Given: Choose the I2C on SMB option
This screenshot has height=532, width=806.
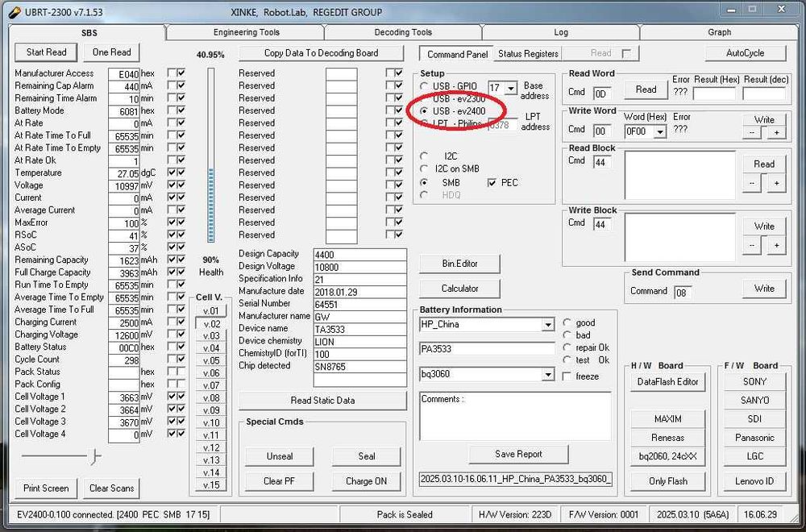Looking at the screenshot, I should coord(425,169).
